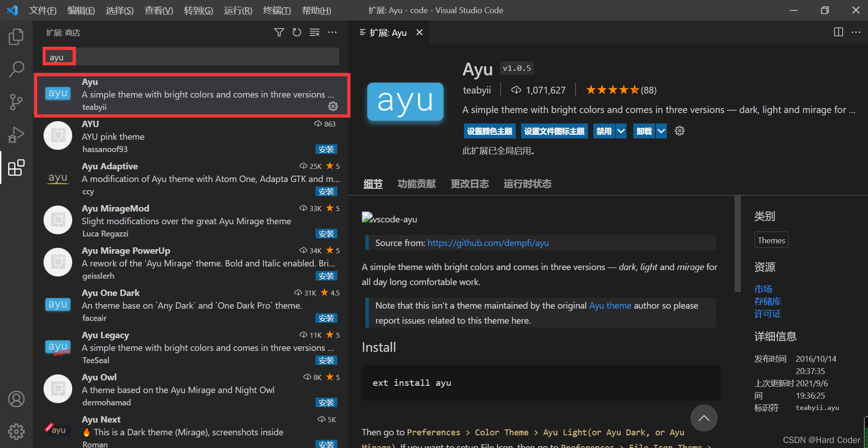Install the Ayu One Dark extension
Image resolution: width=868 pixels, height=448 pixels.
pyautogui.click(x=326, y=318)
